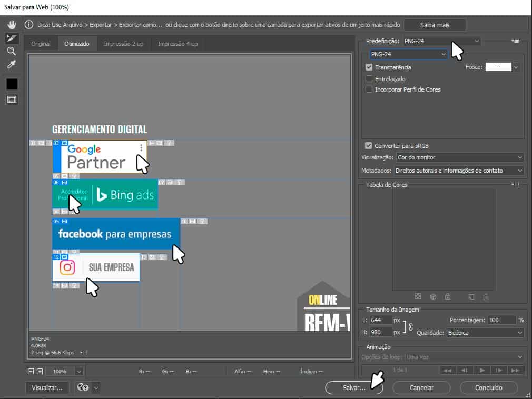The height and width of the screenshot is (399, 532).
Task: Open the Visualização dropdown
Action: tap(460, 157)
